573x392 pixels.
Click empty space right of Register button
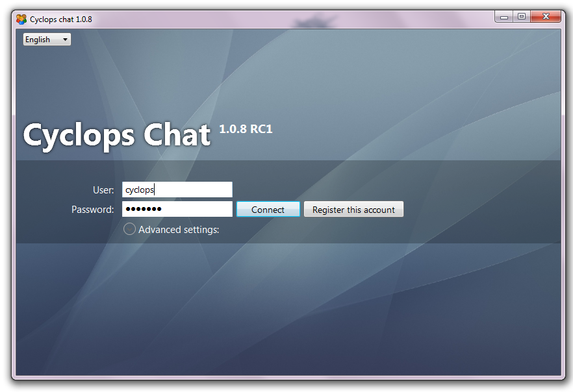click(481, 210)
